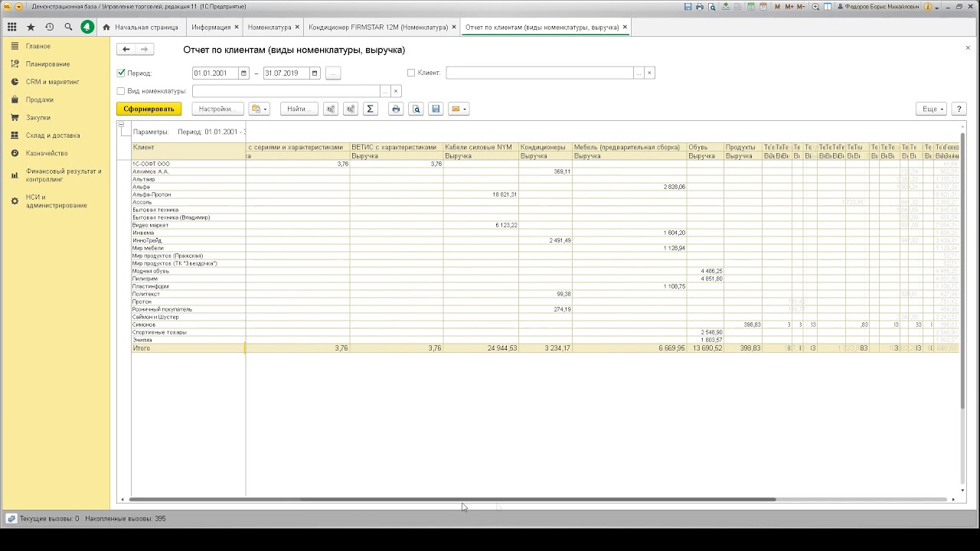
Task: Click the Home icon for Начальная страница
Action: pos(106,27)
